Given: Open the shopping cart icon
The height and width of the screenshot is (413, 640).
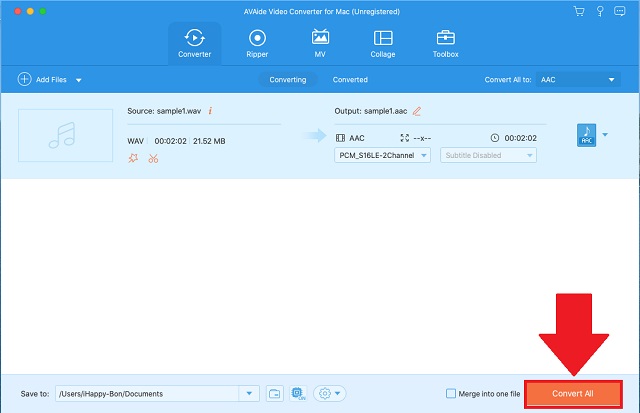Looking at the screenshot, I should (x=579, y=11).
